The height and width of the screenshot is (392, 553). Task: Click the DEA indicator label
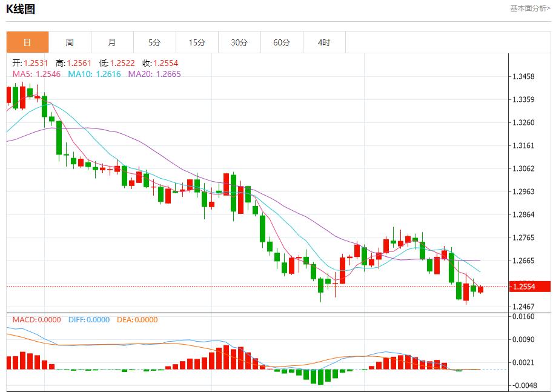click(x=137, y=319)
